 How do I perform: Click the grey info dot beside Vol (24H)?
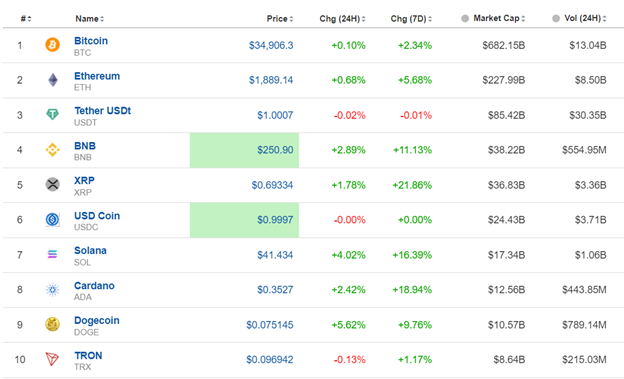(x=556, y=18)
